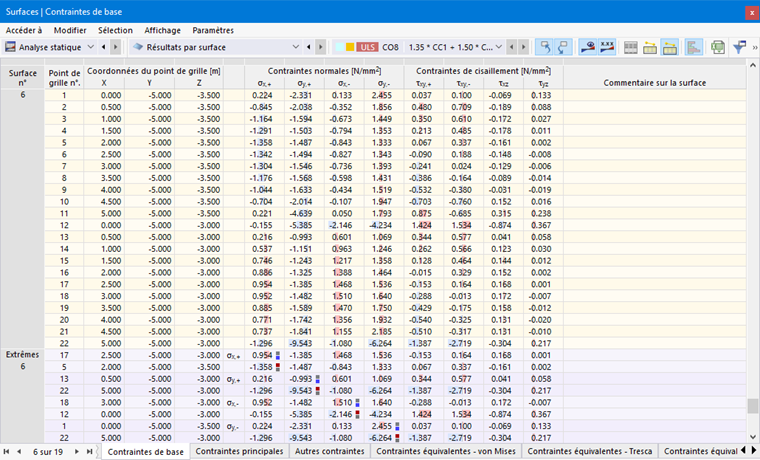The width and height of the screenshot is (760, 460).
Task: Go to next surface page arrow
Action: [x=77, y=452]
